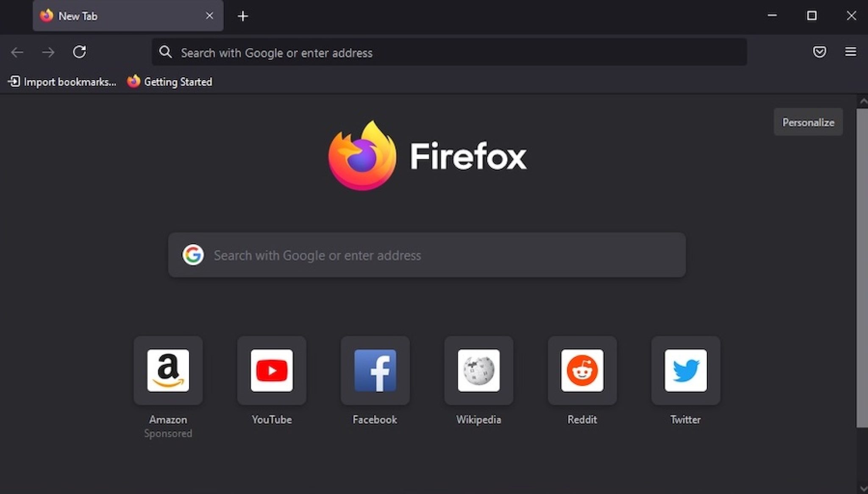Open the Firefox application menu
Screen dimensions: 868x494
[x=851, y=52]
